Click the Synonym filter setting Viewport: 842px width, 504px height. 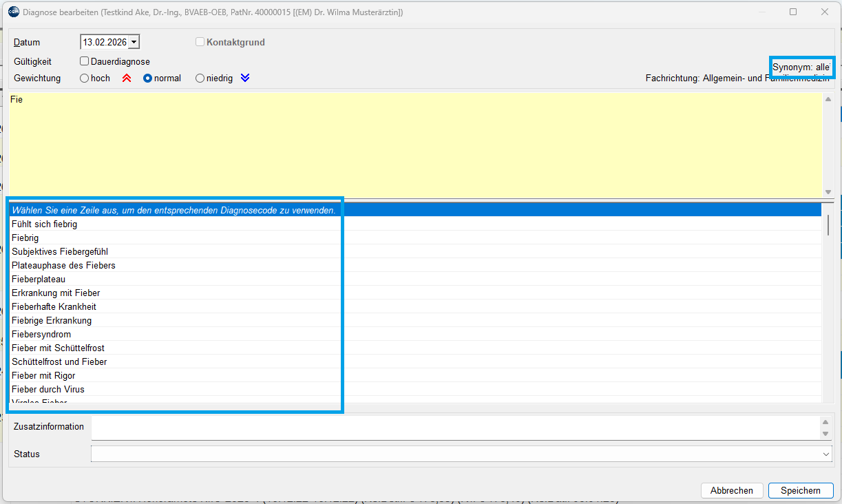click(802, 67)
